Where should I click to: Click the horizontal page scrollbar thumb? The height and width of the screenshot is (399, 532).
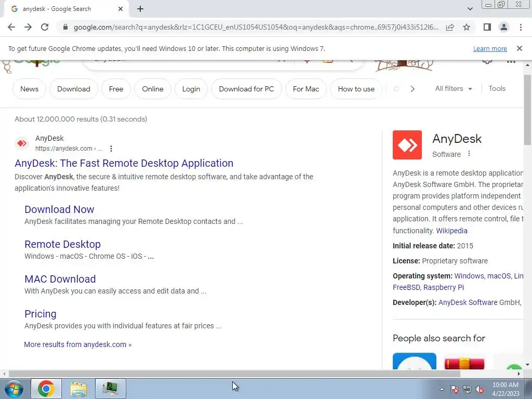(x=234, y=374)
